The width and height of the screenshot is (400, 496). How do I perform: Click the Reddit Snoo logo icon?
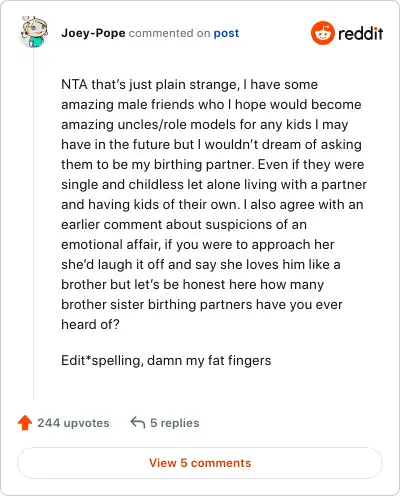point(322,33)
